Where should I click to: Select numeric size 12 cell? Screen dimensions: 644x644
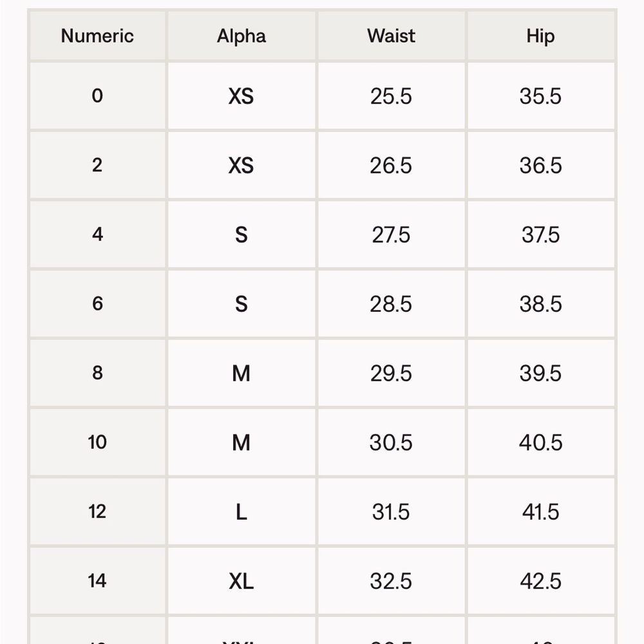[97, 512]
